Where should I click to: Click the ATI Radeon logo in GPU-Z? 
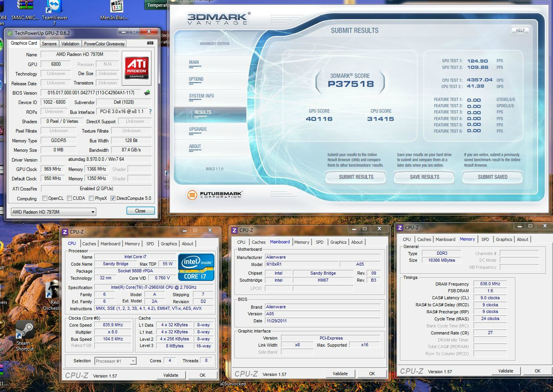coord(137,68)
